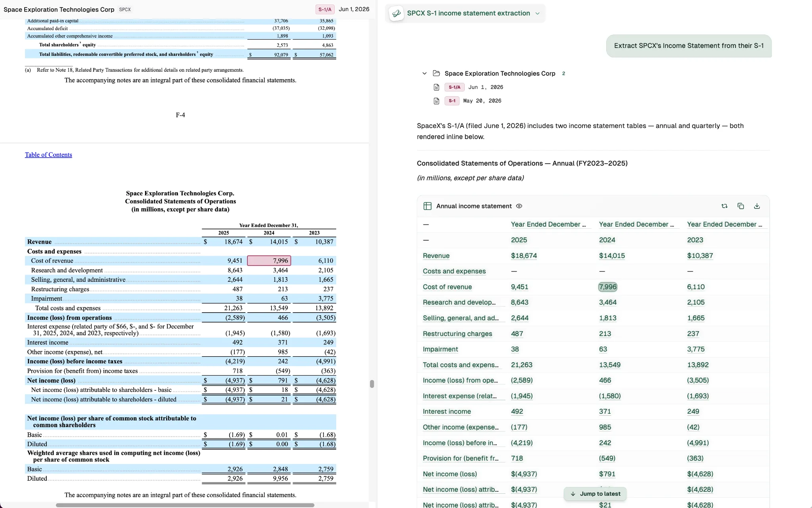Follow the Table of Contents link
Screen dimensions: 812x508
click(x=48, y=155)
